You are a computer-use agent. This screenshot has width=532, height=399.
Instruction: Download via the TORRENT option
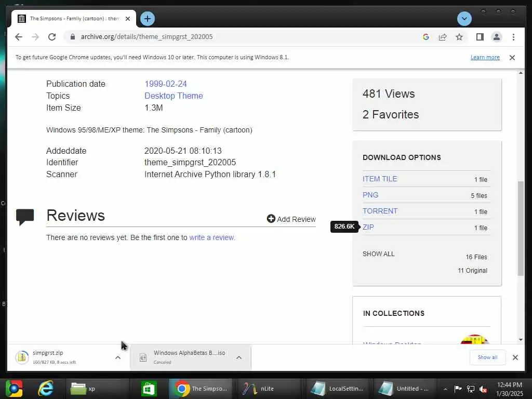(x=380, y=211)
